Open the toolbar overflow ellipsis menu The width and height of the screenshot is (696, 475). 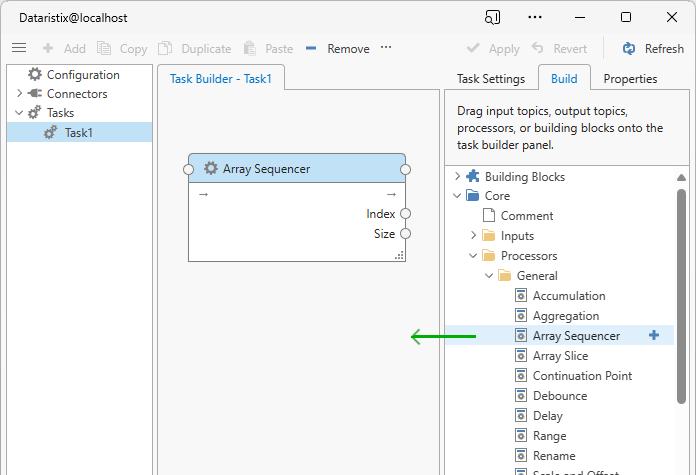(386, 48)
